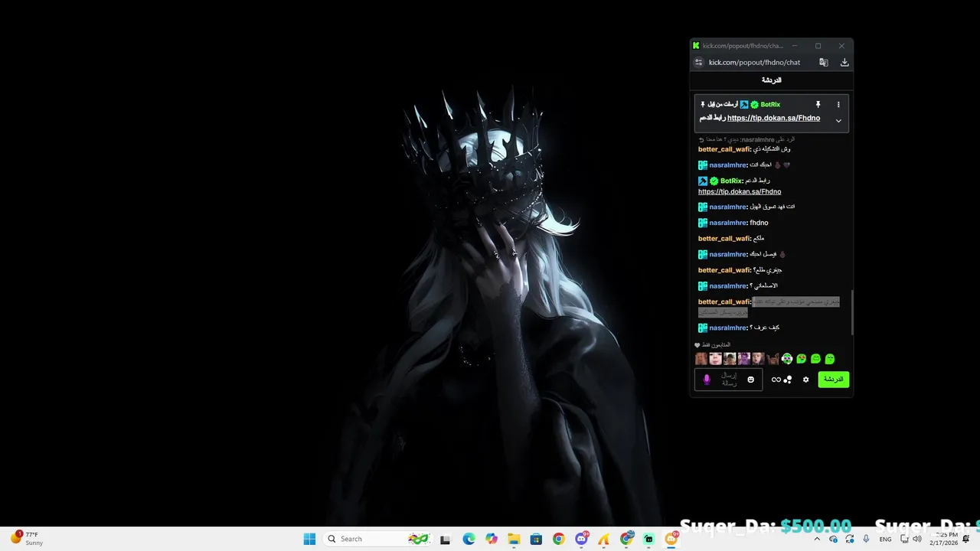The height and width of the screenshot is (551, 980).
Task: Insert the fourth purple face emote
Action: point(744,359)
